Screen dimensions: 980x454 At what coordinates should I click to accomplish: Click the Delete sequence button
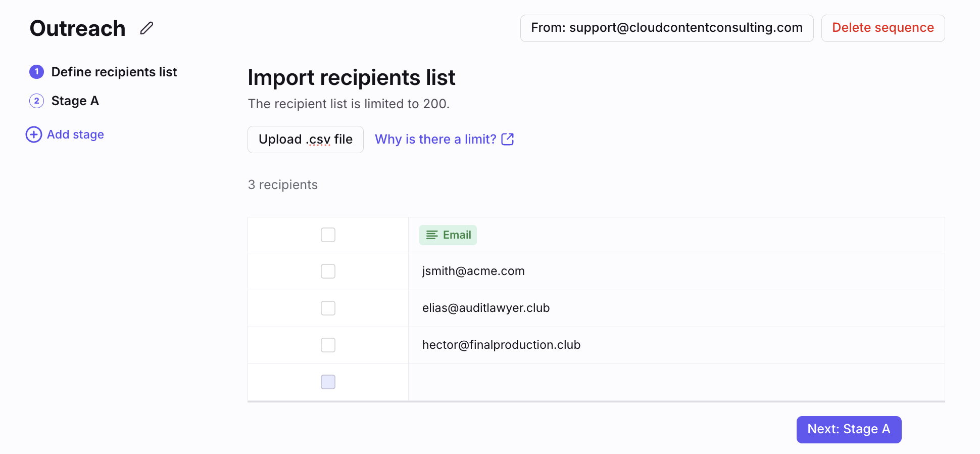point(883,28)
